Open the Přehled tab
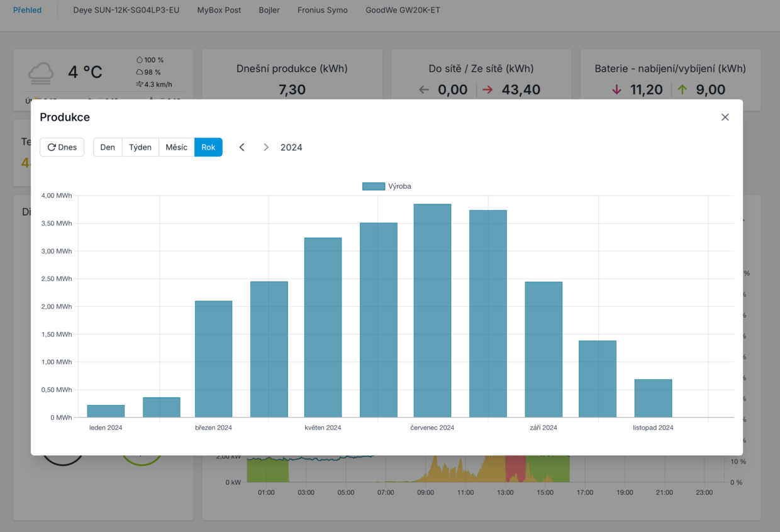 (27, 10)
